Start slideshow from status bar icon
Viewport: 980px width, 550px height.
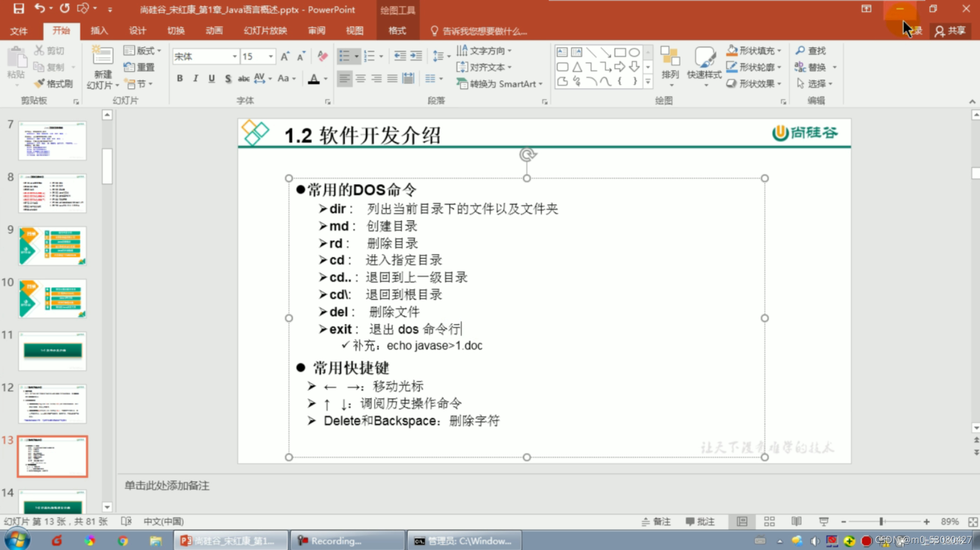824,522
